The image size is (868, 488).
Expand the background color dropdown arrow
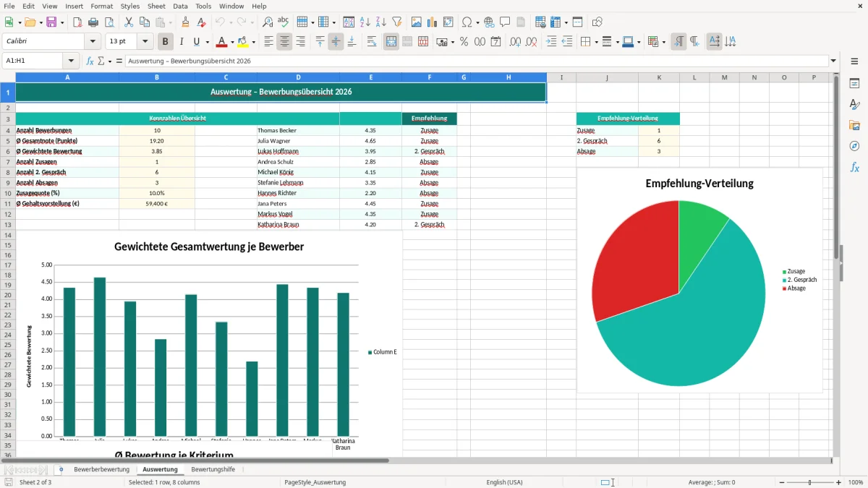point(253,42)
